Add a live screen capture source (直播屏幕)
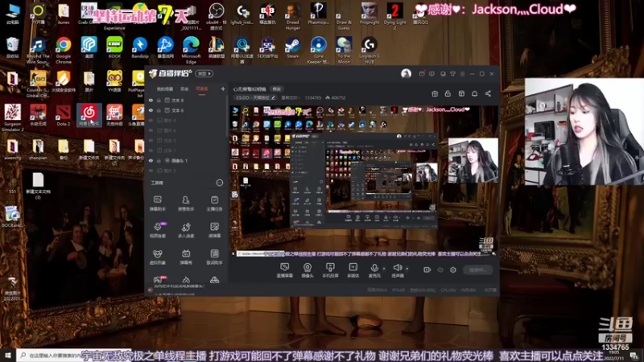The height and width of the screenshot is (362, 644). [x=284, y=270]
